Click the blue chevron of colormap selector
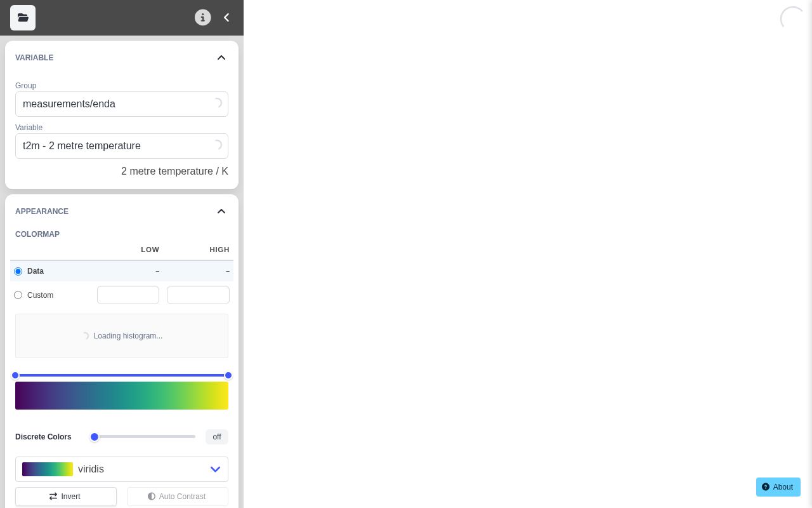Viewport: 812px width, 508px height. click(215, 469)
